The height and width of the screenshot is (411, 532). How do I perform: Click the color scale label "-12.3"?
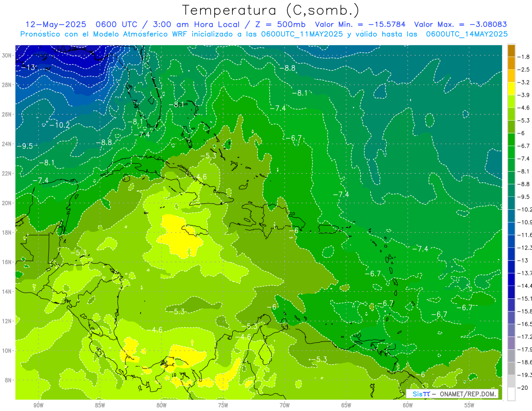coord(524,247)
